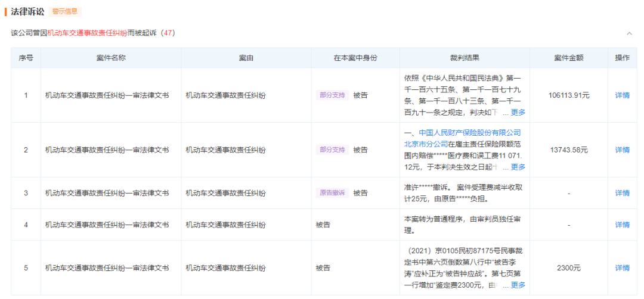Screen dimensions: 644x299
Task: Select case name in row 4
Action: coord(107,225)
